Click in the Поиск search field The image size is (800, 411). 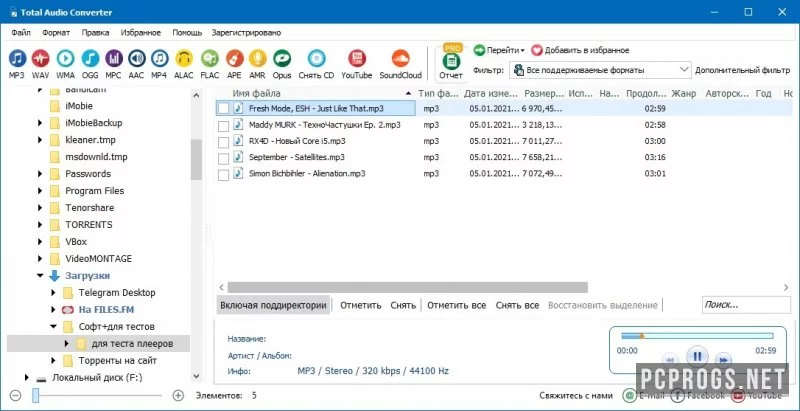pos(746,305)
